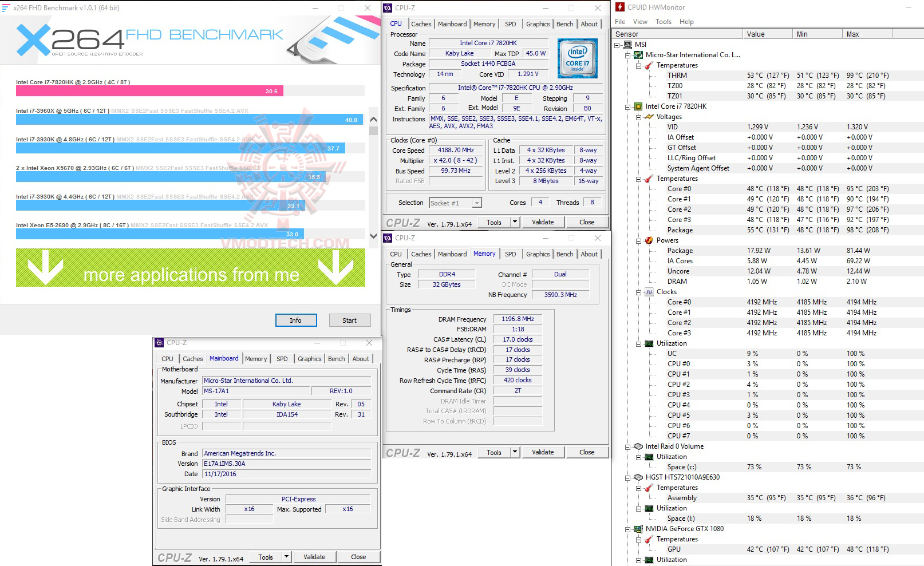The width and height of the screenshot is (924, 566).
Task: Open the Tools dropdown arrow in CPU-Z
Action: (x=514, y=221)
